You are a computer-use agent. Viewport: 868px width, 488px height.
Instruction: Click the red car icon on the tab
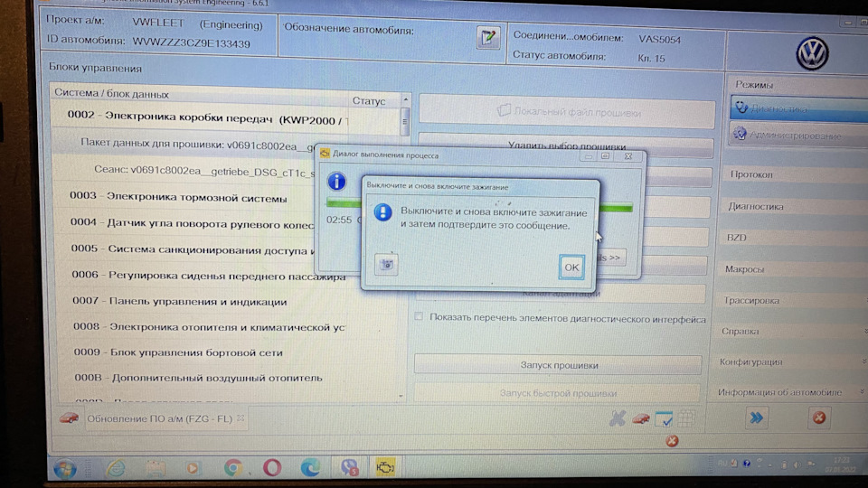(69, 418)
